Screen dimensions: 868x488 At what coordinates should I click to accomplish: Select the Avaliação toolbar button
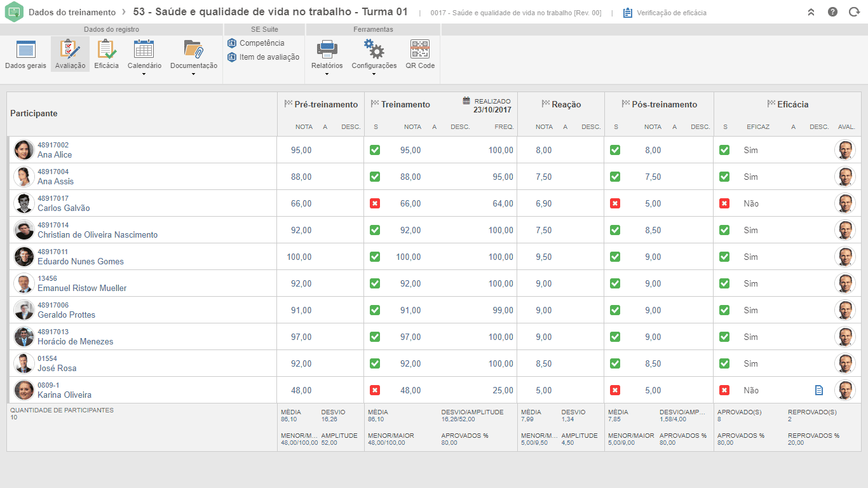coord(70,55)
